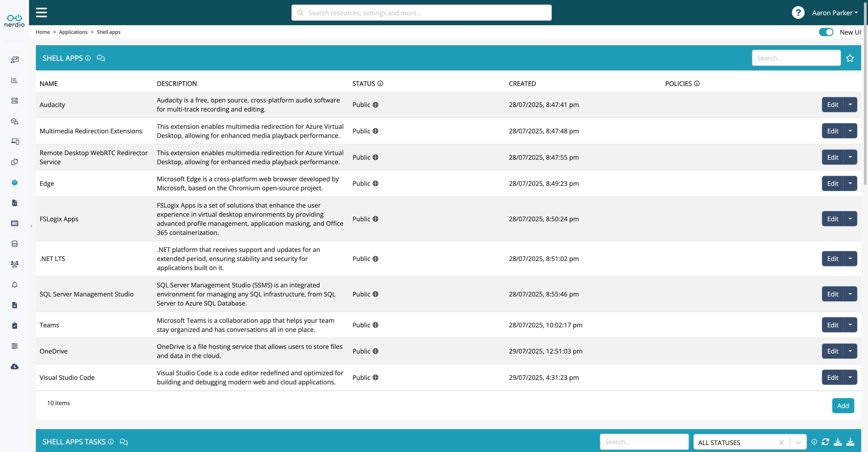Focus the global search resources field

[421, 13]
